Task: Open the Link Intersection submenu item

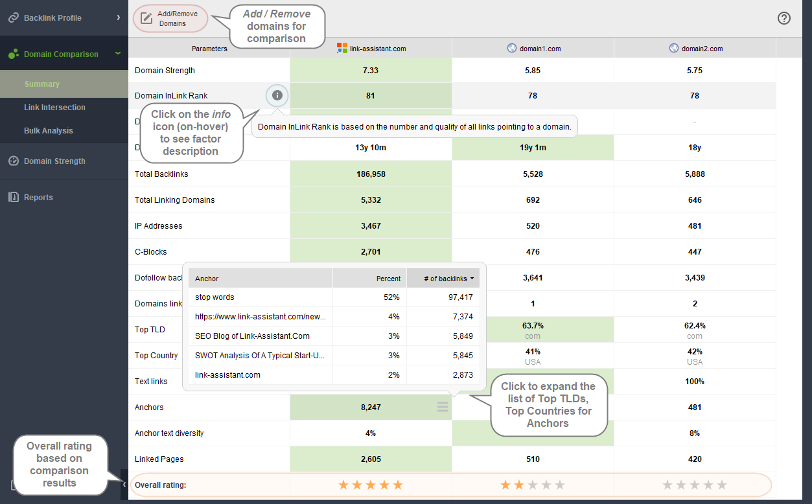Action: (54, 108)
